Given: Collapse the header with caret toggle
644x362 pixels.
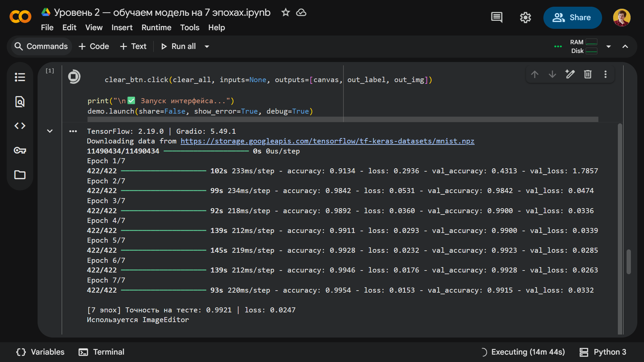Looking at the screenshot, I should click(625, 46).
